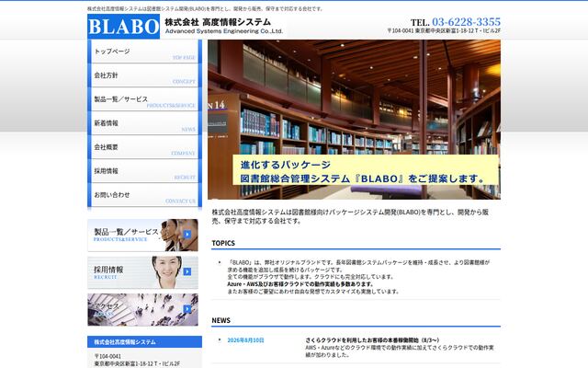Click the 進化するパッケージ banner caption

point(286,165)
